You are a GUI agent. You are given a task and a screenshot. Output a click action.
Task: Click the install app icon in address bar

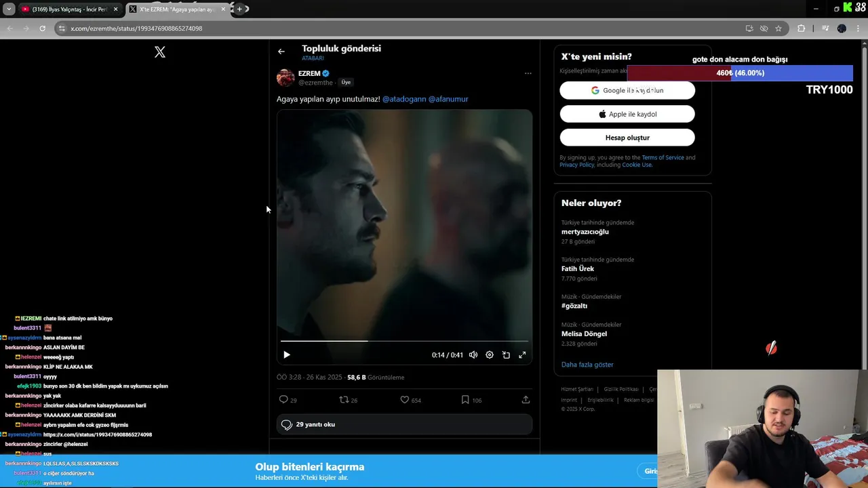[x=749, y=28]
